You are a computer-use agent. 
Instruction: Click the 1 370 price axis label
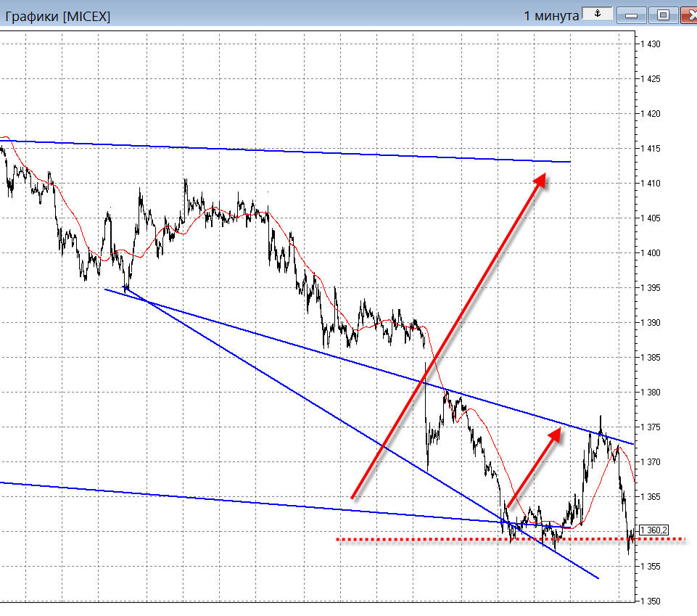[x=651, y=461]
